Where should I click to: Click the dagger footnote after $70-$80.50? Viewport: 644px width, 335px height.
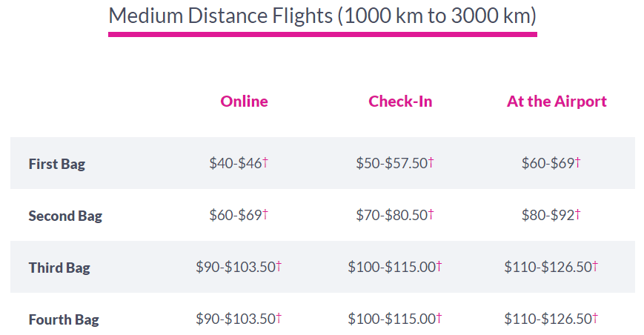pyautogui.click(x=431, y=214)
